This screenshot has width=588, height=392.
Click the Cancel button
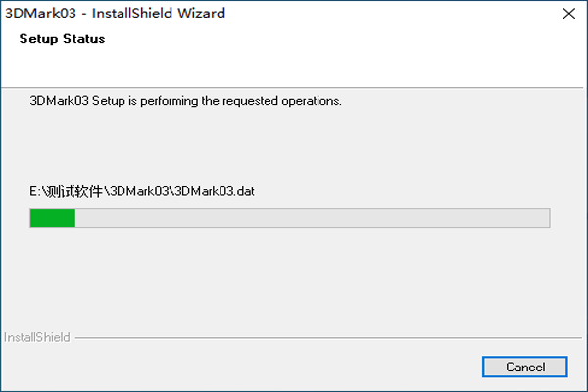pos(524,367)
